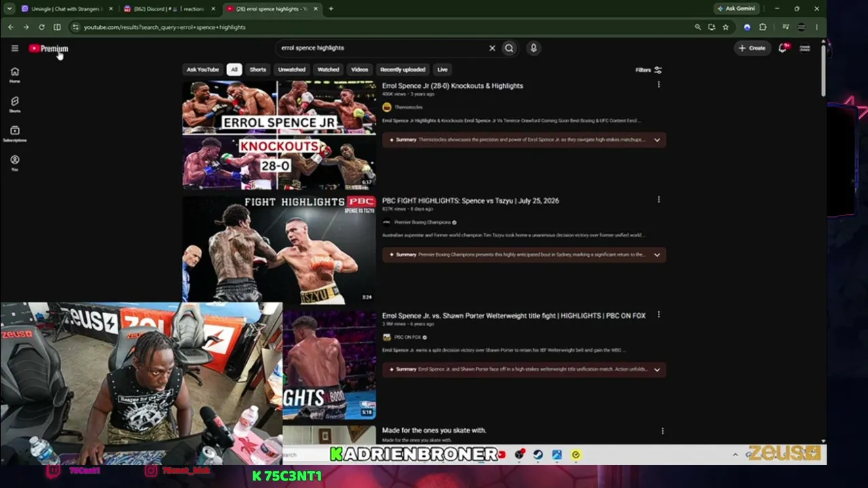Image resolution: width=868 pixels, height=488 pixels.
Task: Open a new browser tab
Action: click(331, 9)
